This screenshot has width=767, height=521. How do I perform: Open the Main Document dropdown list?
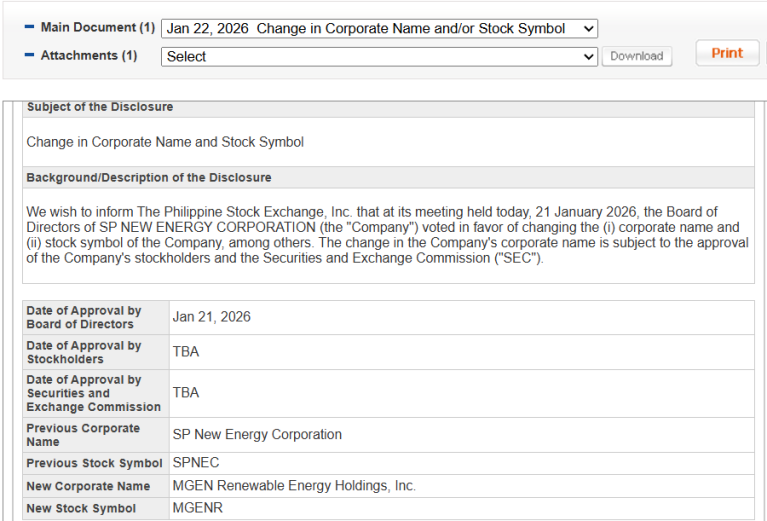click(x=379, y=29)
